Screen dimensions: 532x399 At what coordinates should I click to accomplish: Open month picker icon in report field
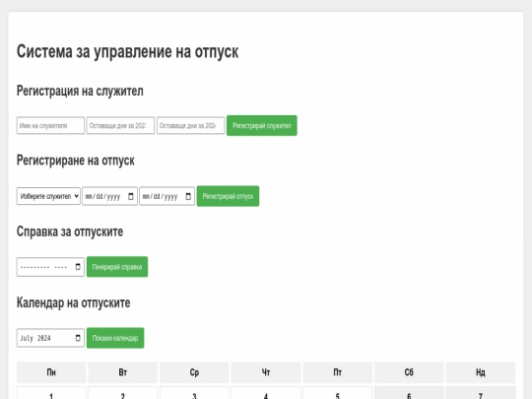point(78,267)
